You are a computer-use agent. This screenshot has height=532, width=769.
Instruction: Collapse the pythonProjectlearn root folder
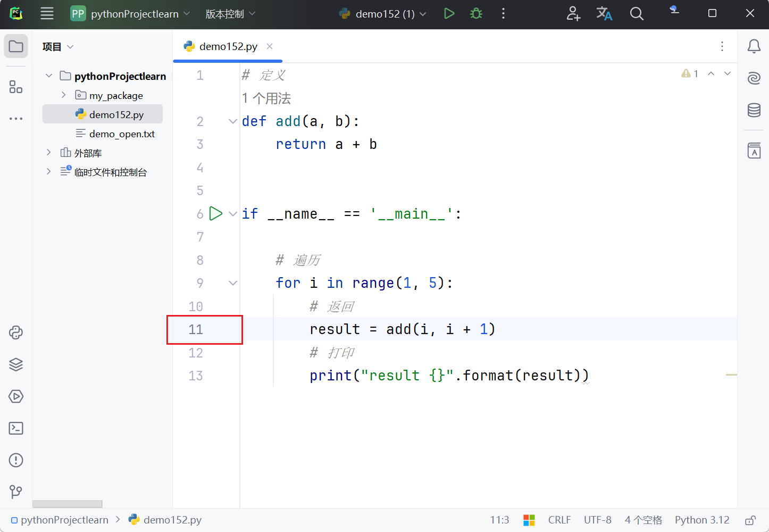[x=49, y=76]
